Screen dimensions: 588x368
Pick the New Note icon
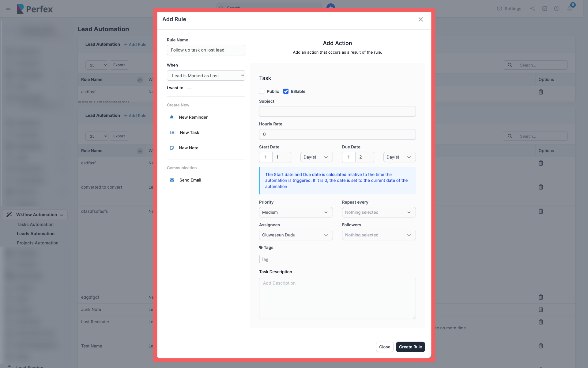tap(172, 148)
